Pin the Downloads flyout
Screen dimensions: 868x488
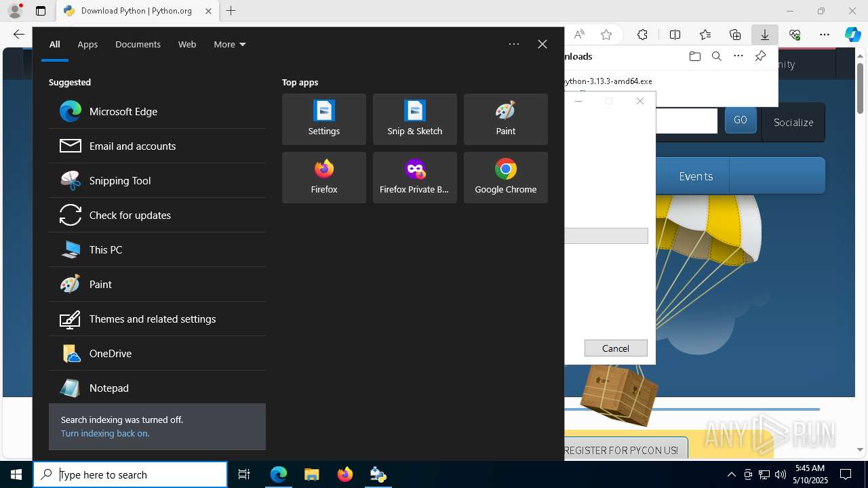click(760, 56)
